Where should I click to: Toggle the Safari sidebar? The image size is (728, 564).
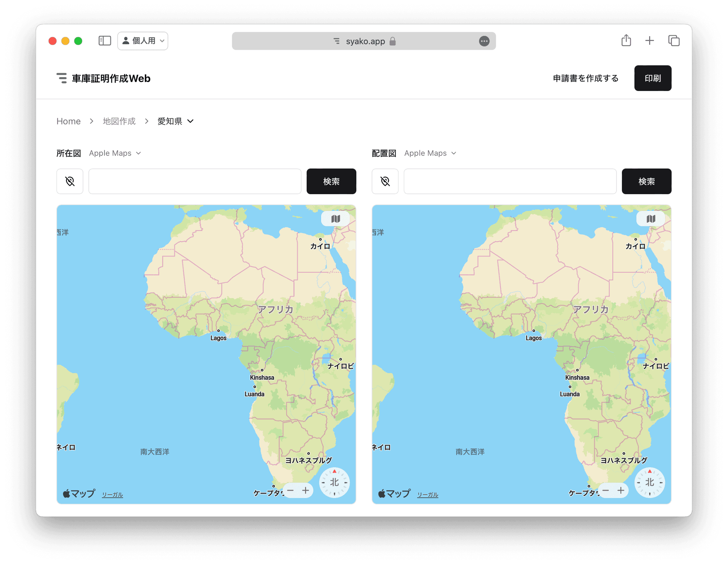click(x=105, y=41)
